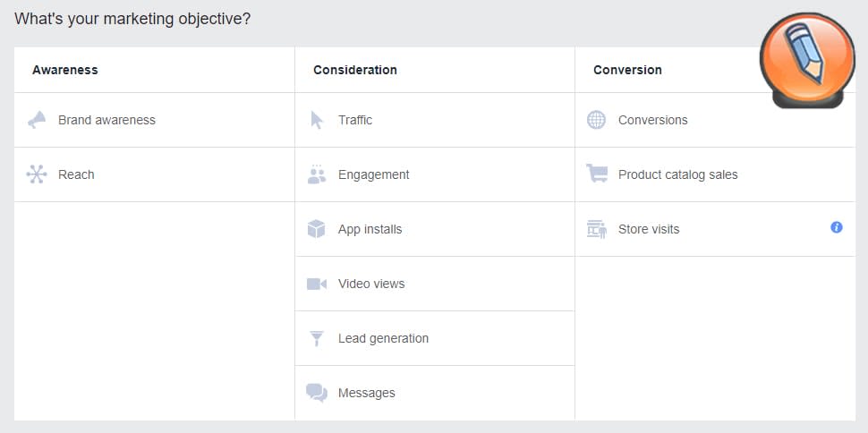
Task: Choose Traffic as the marketing objective
Action: click(355, 120)
